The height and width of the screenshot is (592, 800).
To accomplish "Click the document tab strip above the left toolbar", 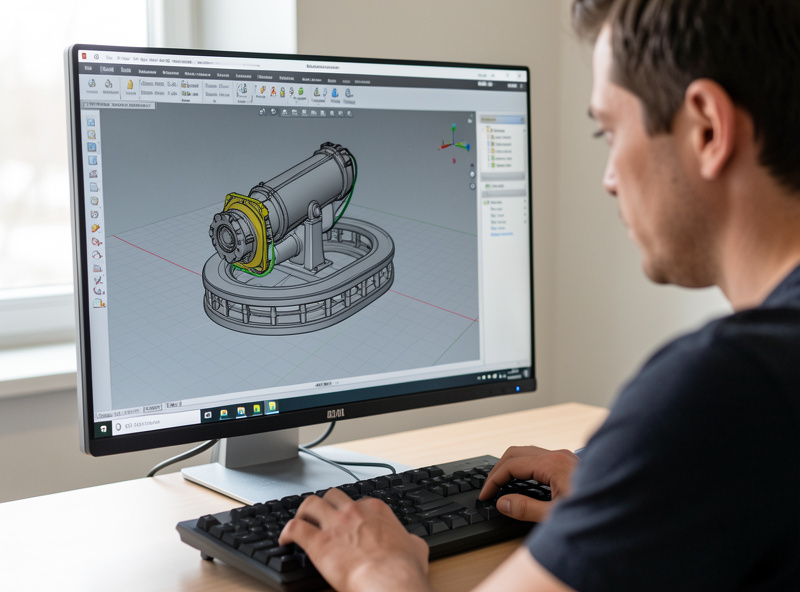I will click(x=119, y=105).
